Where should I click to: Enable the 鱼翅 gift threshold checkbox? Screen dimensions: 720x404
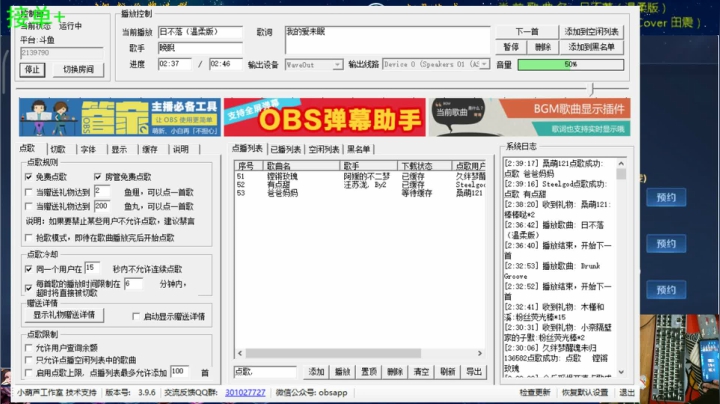28,192
